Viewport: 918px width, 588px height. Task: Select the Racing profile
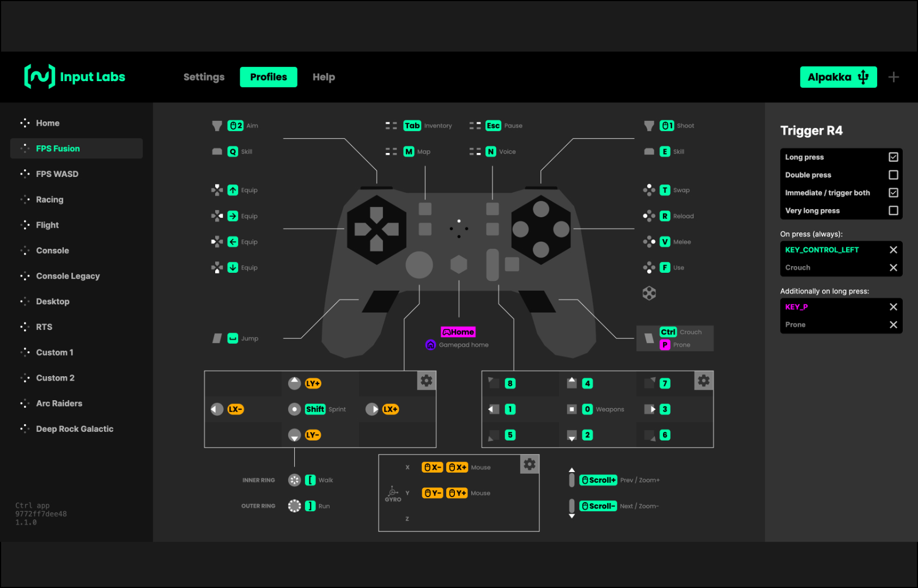click(50, 200)
